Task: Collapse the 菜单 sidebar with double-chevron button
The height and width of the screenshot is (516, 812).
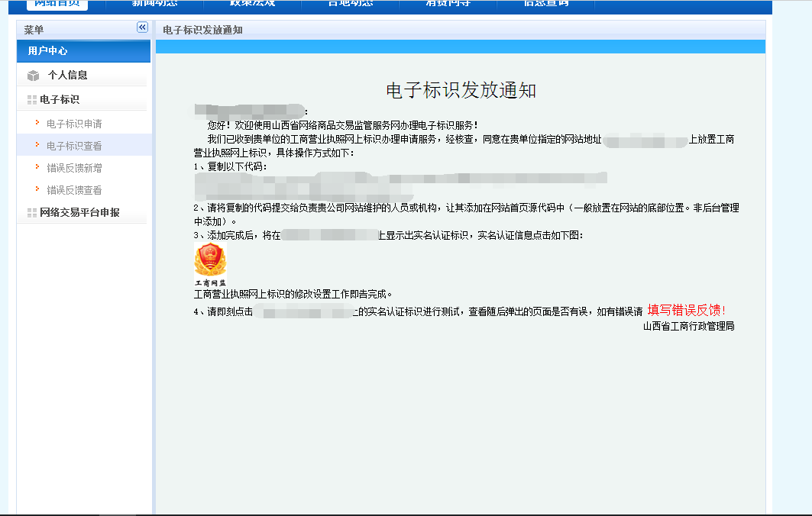Action: (x=142, y=27)
